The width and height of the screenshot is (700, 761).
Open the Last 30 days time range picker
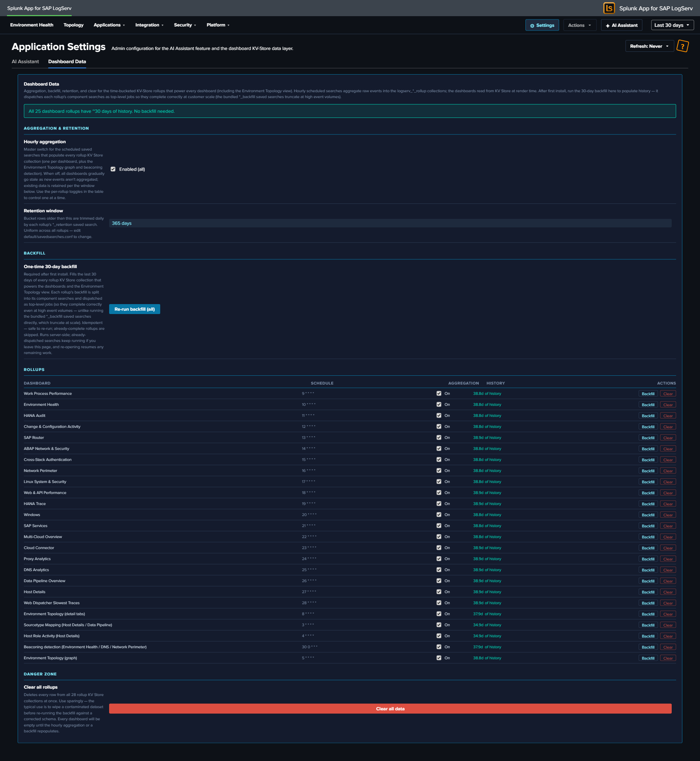tap(672, 25)
